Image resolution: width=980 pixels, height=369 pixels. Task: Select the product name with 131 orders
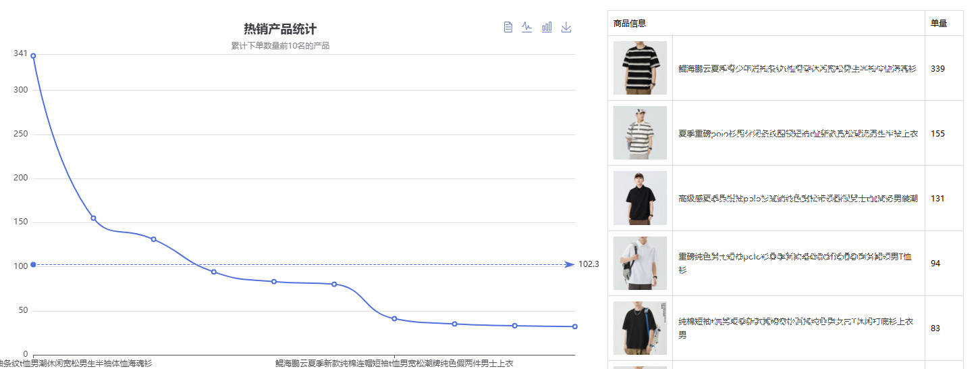(x=798, y=199)
